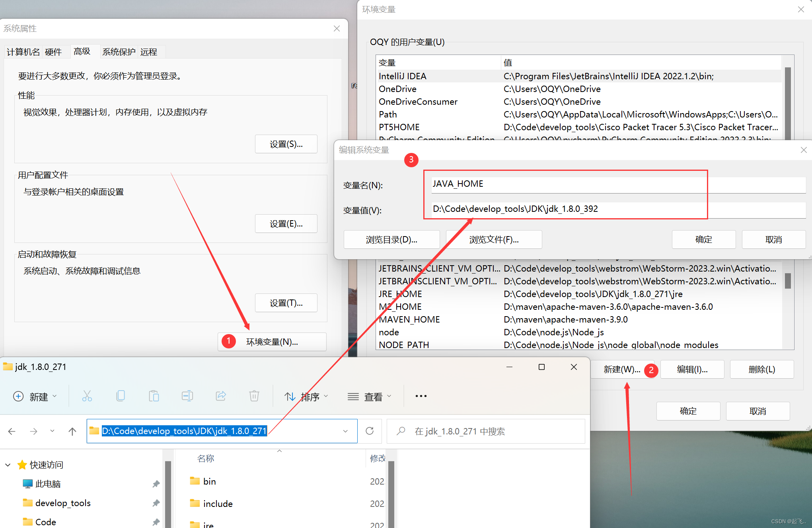
Task: Go up one folder level arrow
Action: coord(72,431)
